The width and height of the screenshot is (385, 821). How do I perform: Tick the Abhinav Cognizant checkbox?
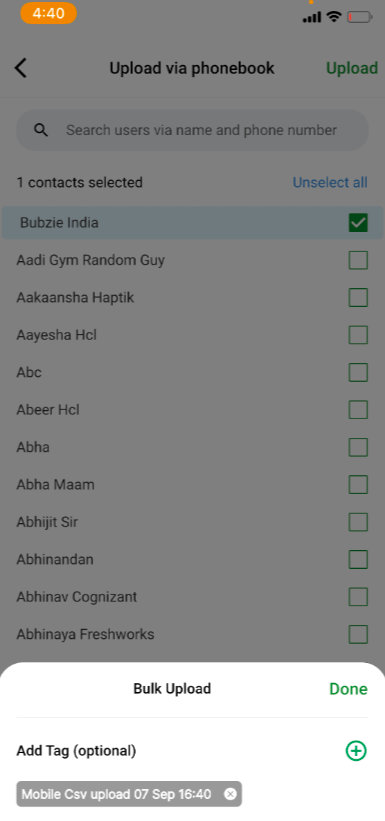[x=358, y=596]
